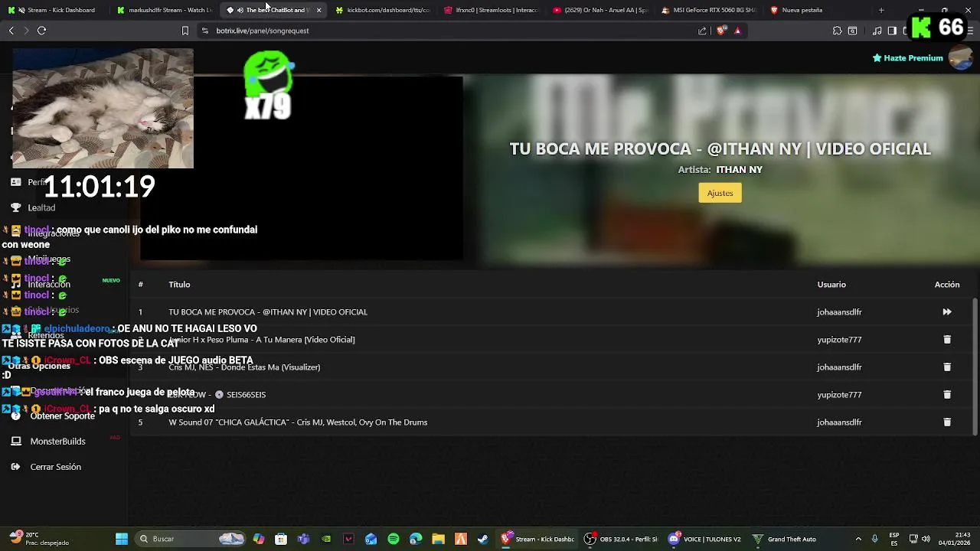Switch to the Nueva pestaña tab

[x=818, y=10]
